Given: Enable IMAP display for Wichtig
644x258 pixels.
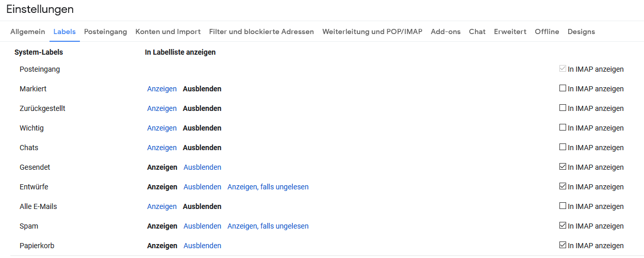Looking at the screenshot, I should 563,127.
